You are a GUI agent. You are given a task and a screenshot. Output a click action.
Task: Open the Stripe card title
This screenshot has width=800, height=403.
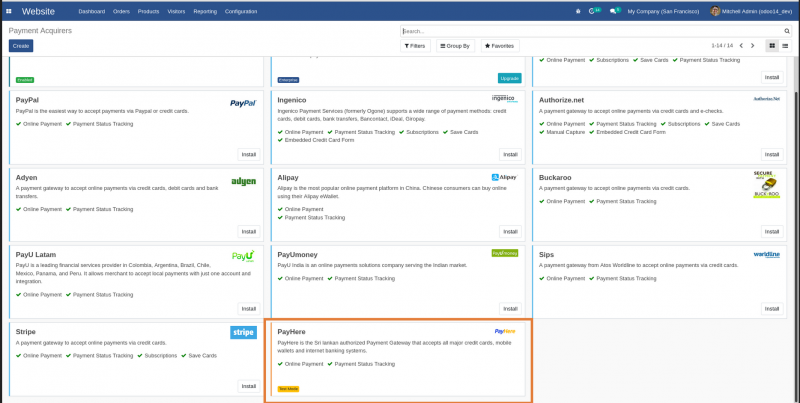point(26,332)
